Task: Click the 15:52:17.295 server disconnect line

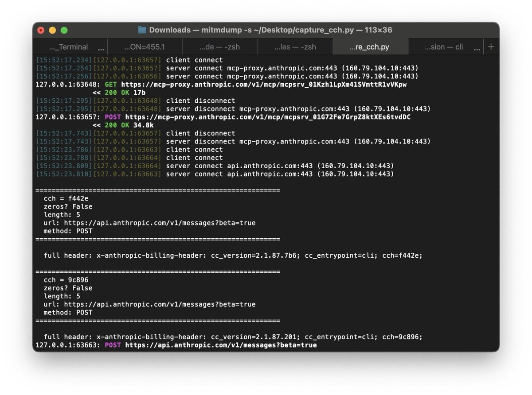Action: [233, 109]
